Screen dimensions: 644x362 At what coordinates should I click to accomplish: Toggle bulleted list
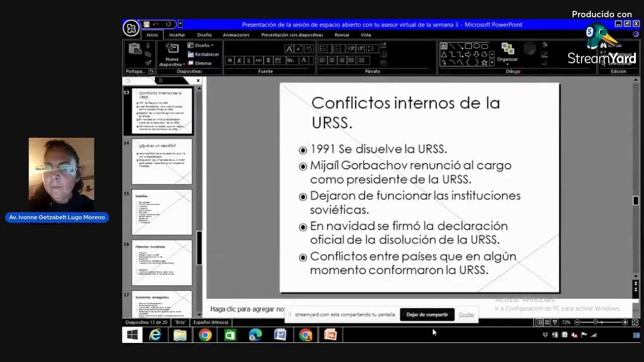[324, 49]
